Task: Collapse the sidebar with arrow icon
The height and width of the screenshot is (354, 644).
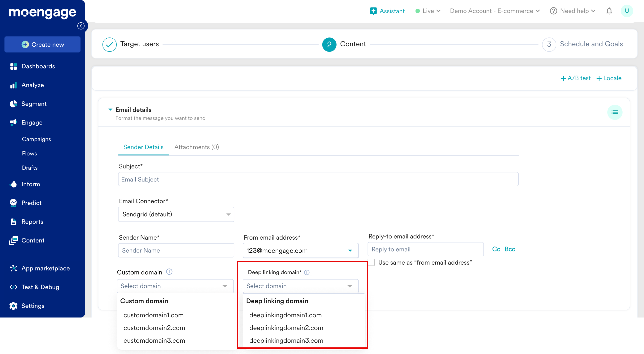Action: click(x=81, y=26)
